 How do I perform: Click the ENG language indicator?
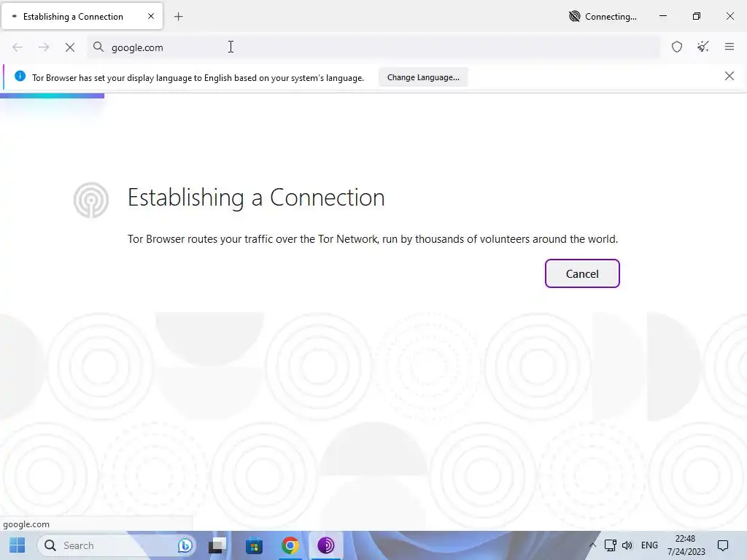click(x=649, y=545)
